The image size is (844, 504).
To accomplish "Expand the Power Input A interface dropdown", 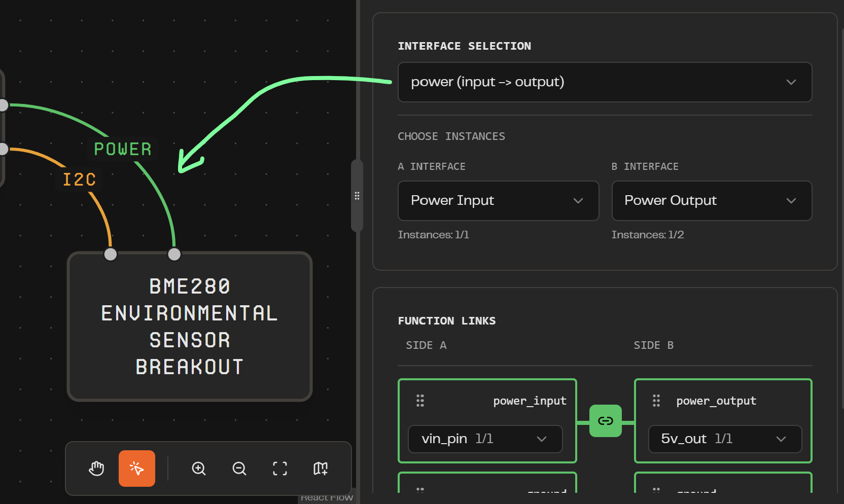I will [x=499, y=201].
